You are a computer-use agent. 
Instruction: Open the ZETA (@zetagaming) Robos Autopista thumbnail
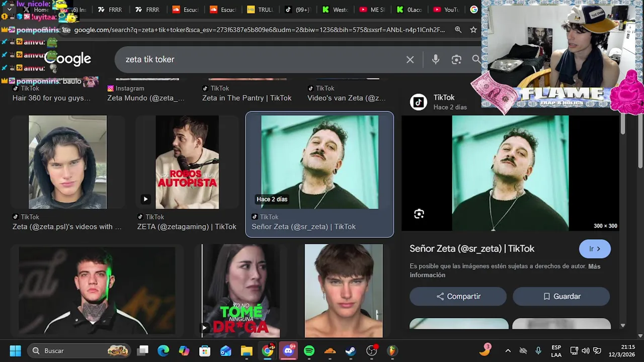(187, 162)
